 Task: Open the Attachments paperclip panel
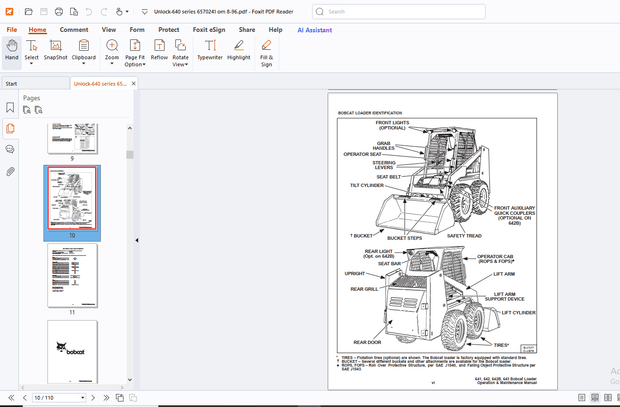10,171
